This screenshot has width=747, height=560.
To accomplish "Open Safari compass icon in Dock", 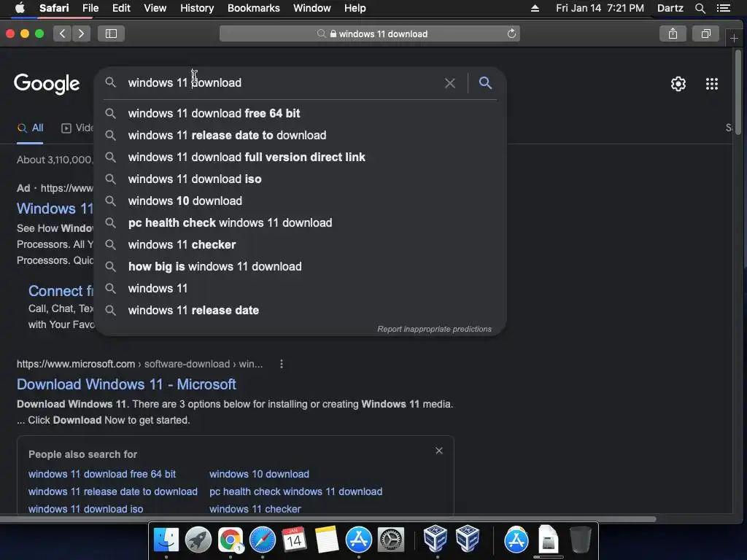I will click(263, 540).
